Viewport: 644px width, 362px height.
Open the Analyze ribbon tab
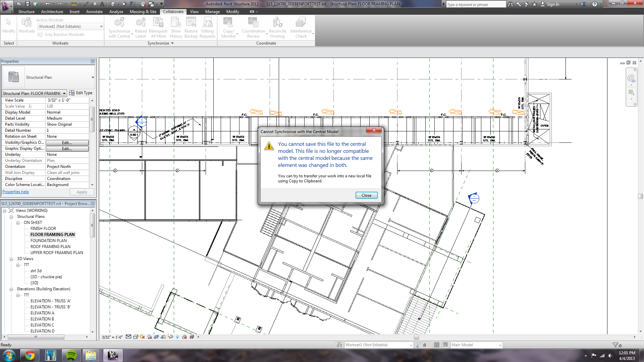pyautogui.click(x=116, y=11)
